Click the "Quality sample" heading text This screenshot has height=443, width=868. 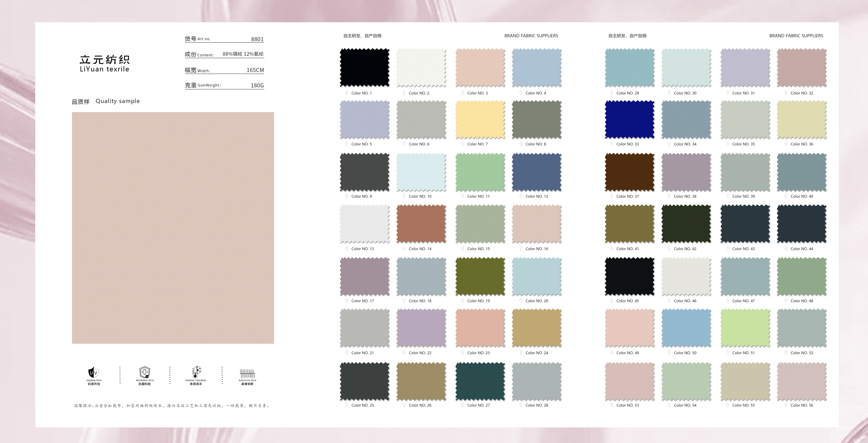pyautogui.click(x=117, y=101)
